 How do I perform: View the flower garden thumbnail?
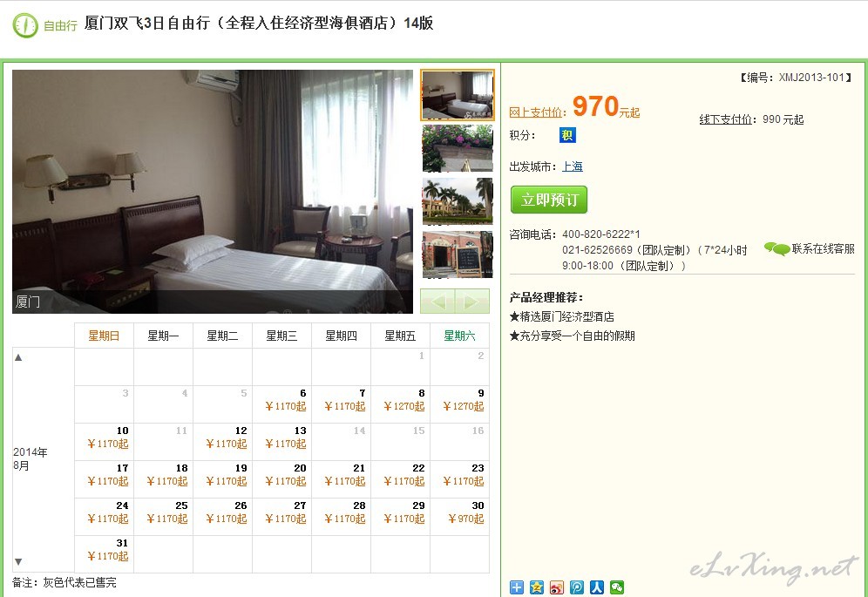point(458,148)
